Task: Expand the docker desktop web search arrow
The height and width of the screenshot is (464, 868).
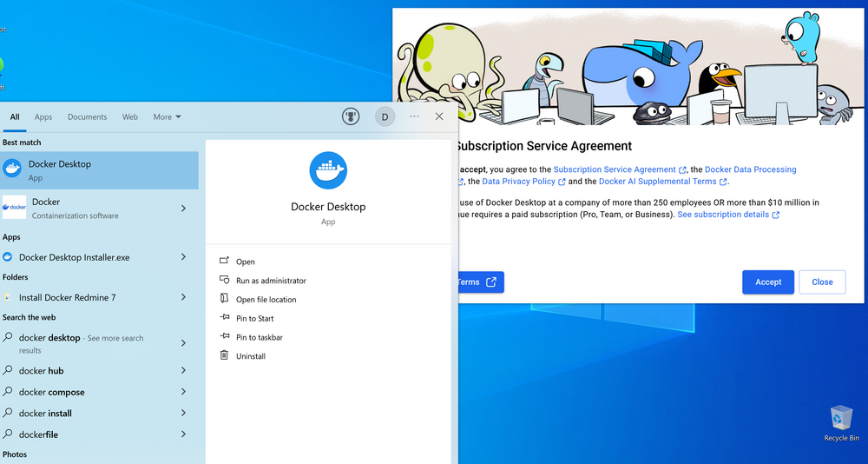Action: (x=183, y=343)
